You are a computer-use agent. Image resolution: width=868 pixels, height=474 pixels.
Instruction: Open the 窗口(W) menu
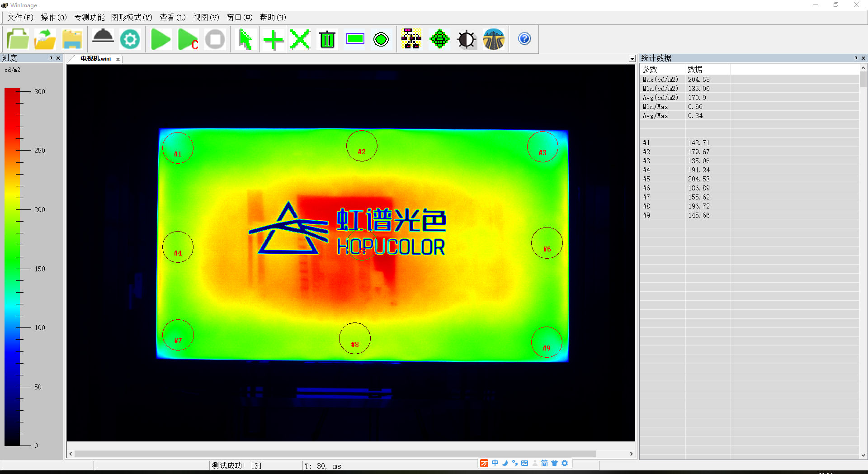pos(240,18)
